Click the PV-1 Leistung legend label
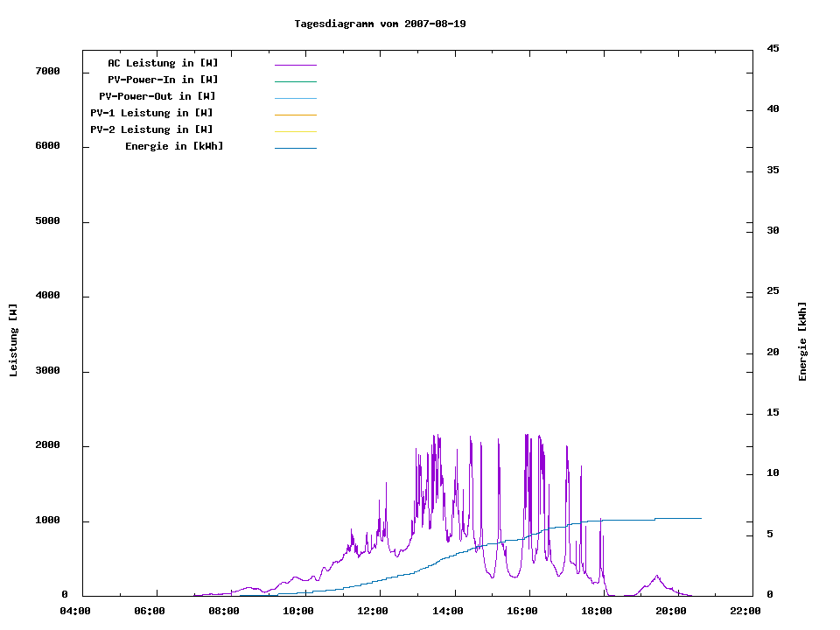The height and width of the screenshot is (630, 840). 151,113
